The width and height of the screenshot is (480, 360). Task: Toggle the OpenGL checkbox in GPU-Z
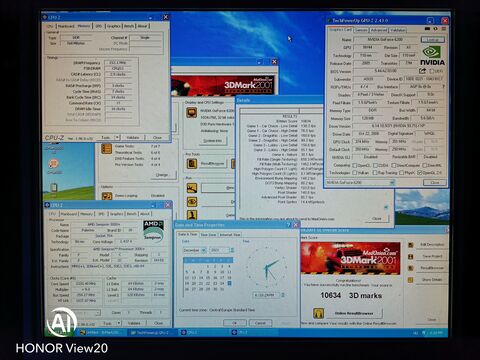tap(420, 173)
